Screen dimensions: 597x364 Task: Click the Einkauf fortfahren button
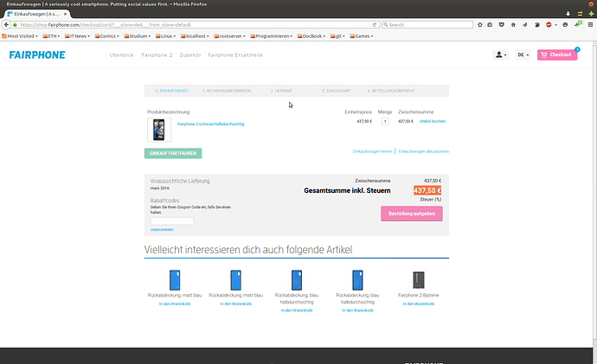[173, 153]
